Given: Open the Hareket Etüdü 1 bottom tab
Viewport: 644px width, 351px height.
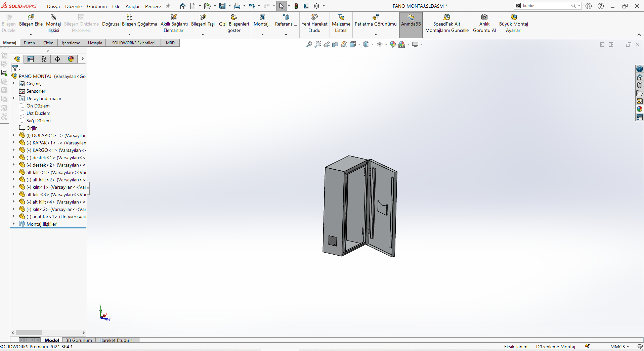Looking at the screenshot, I should tap(116, 340).
